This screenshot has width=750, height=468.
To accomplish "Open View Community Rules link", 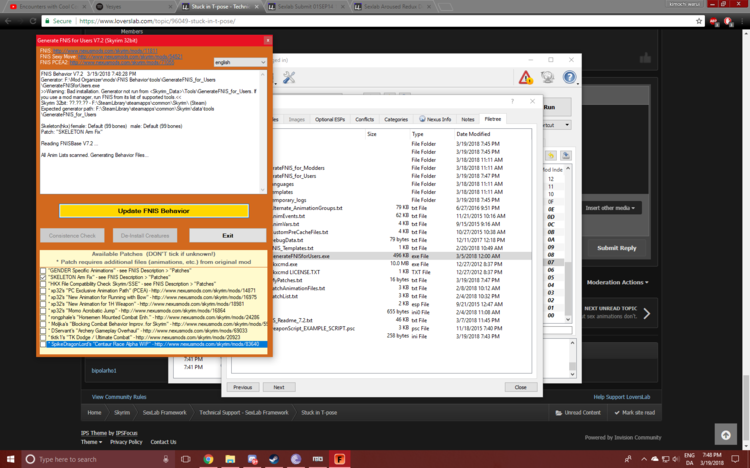I will pos(119,397).
